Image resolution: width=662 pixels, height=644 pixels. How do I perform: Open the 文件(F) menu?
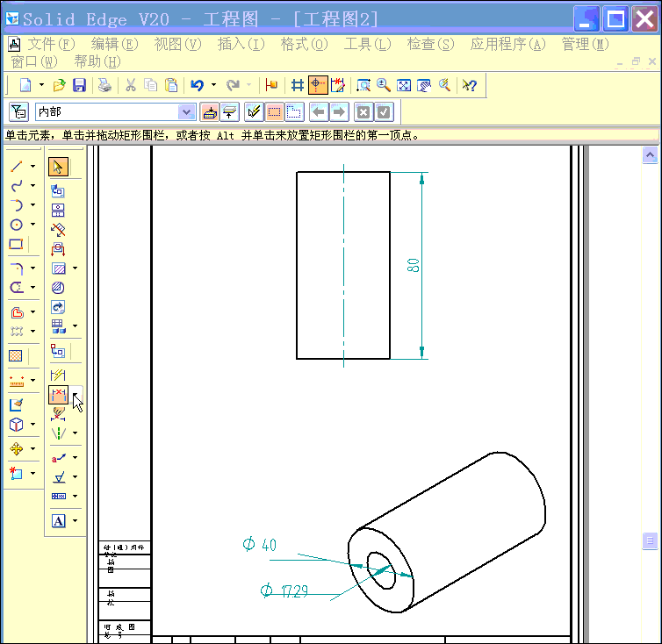pos(51,44)
